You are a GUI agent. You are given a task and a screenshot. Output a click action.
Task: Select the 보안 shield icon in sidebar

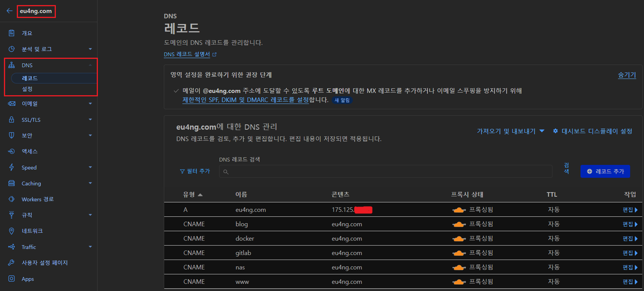(x=12, y=135)
